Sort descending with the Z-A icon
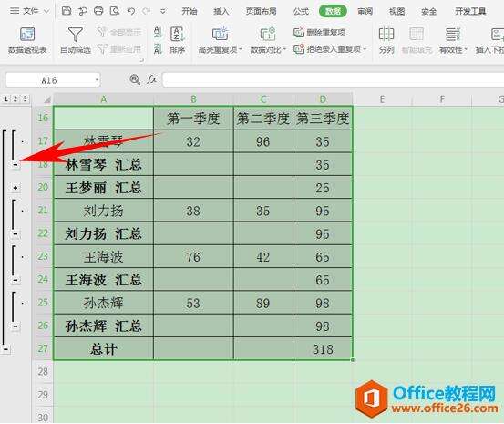This screenshot has height=424, width=504. point(158,49)
